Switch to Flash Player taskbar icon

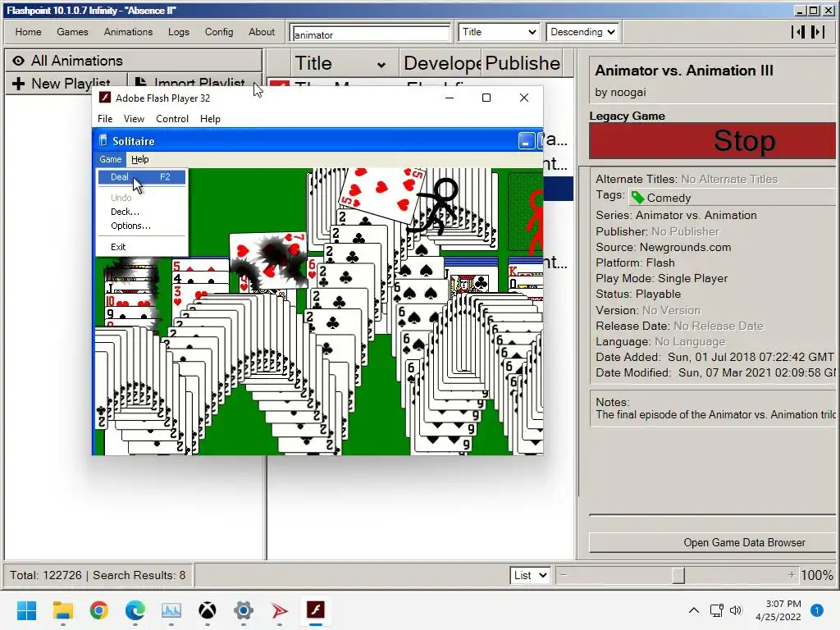pyautogui.click(x=316, y=609)
